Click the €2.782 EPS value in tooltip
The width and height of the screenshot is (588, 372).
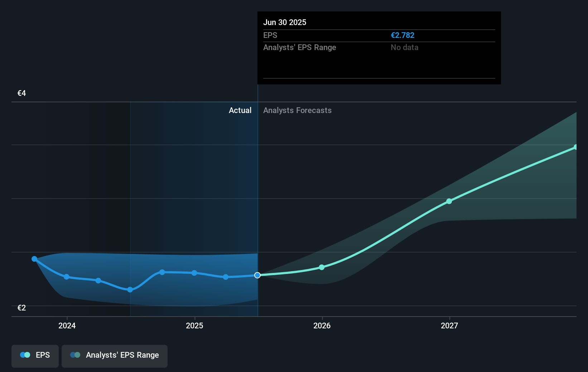[x=403, y=35]
